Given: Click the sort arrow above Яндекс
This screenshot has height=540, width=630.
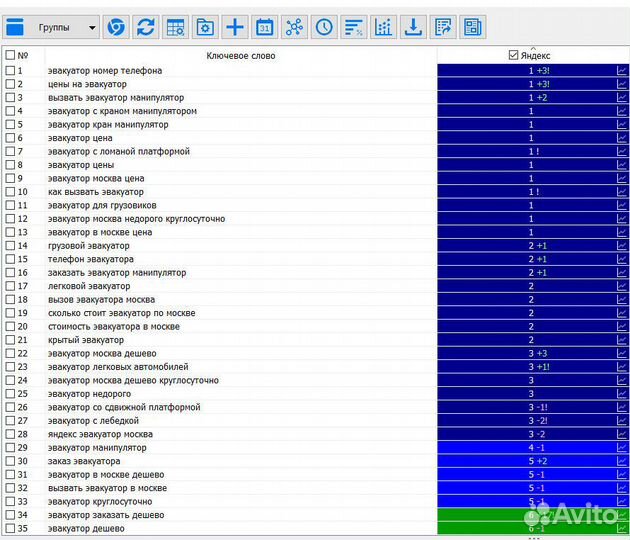Looking at the screenshot, I should (533, 48).
